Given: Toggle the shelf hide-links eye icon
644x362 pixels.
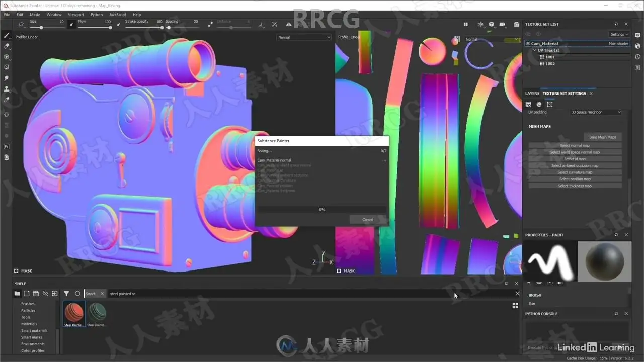Looking at the screenshot, I should point(45,294).
